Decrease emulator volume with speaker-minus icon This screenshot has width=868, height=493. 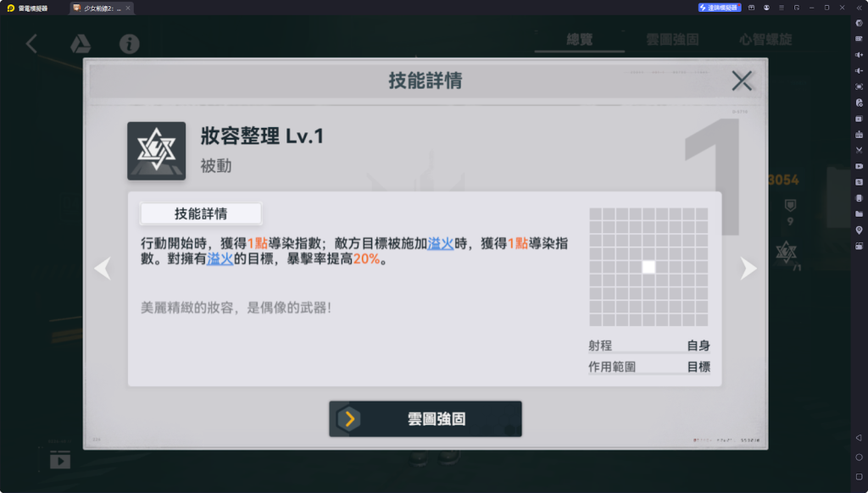859,71
